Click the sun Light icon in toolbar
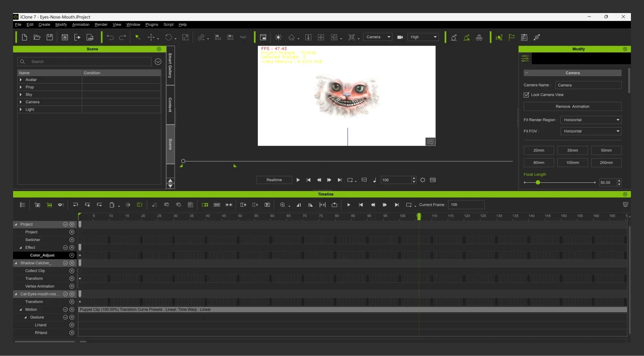The height and width of the screenshot is (356, 644). point(278,37)
